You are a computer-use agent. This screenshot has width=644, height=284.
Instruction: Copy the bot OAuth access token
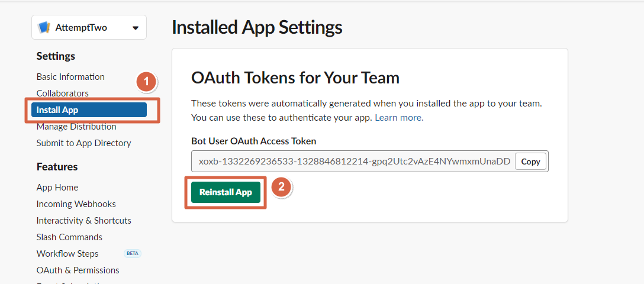coord(530,162)
